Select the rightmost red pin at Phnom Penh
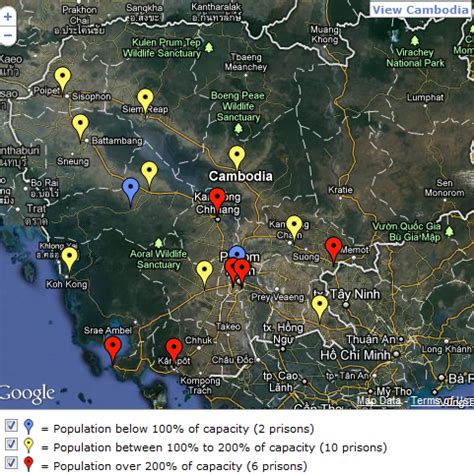Image resolution: width=474 pixels, height=474 pixels. point(243,272)
